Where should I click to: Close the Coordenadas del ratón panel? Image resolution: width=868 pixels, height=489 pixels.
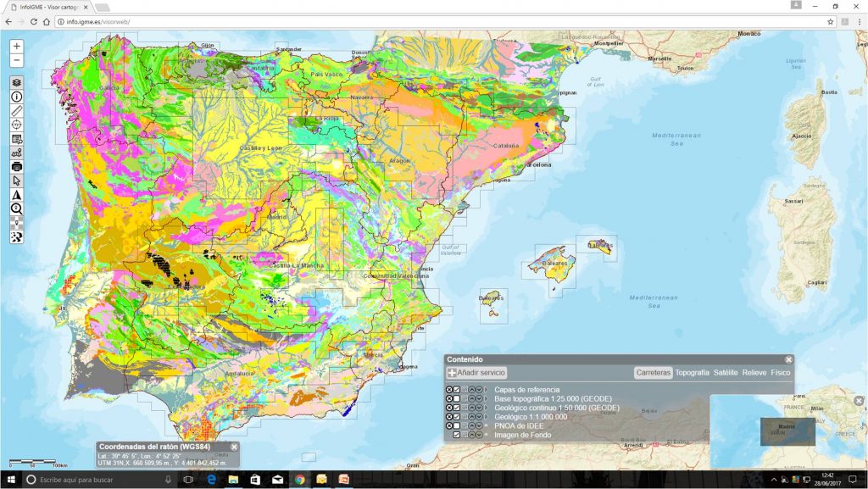tap(234, 447)
